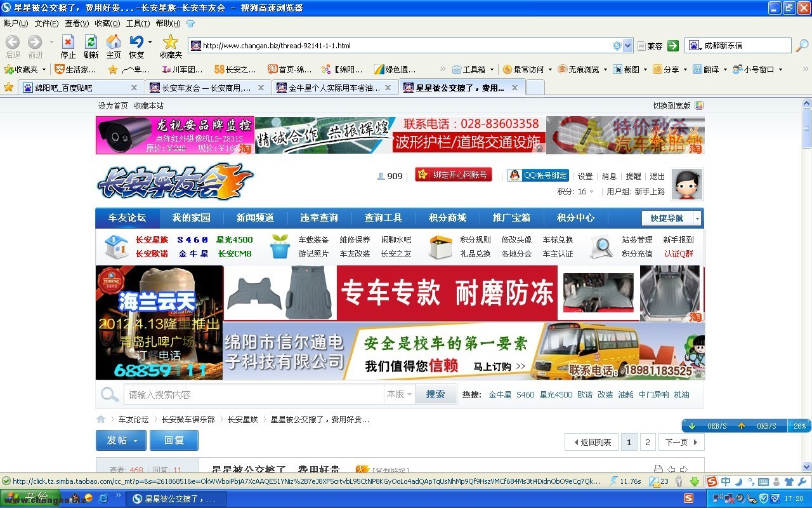Viewport: 812px width, 508px height.
Task: Click the lightning accelerator icon in status bar
Action: point(613,481)
